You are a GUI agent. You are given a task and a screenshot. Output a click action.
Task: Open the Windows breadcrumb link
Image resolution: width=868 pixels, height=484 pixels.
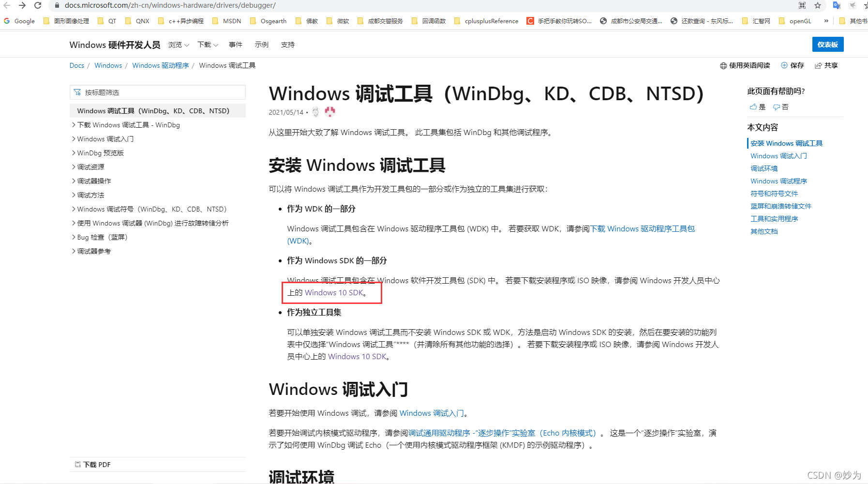click(x=108, y=65)
